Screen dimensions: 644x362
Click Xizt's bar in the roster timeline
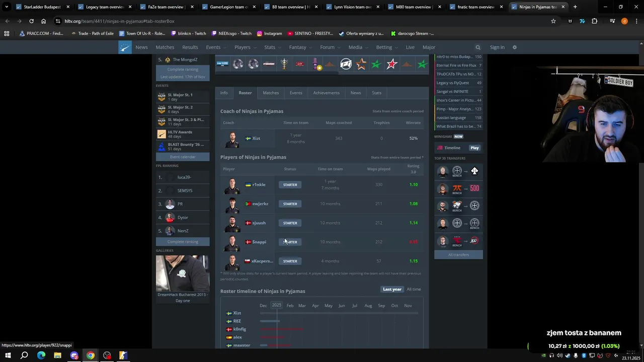point(339,313)
